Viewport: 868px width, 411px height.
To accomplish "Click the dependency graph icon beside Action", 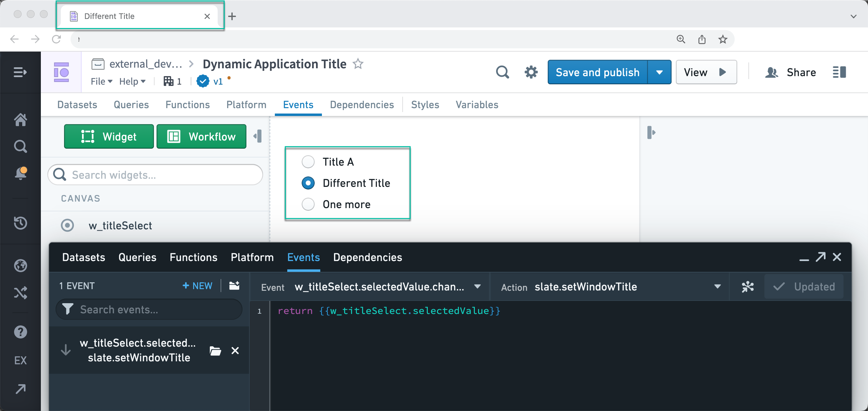I will 747,287.
